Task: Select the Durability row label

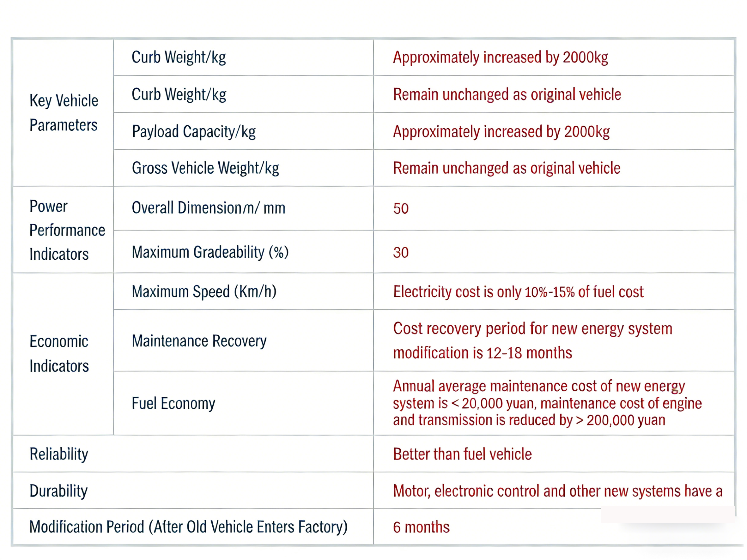Action: point(58,491)
